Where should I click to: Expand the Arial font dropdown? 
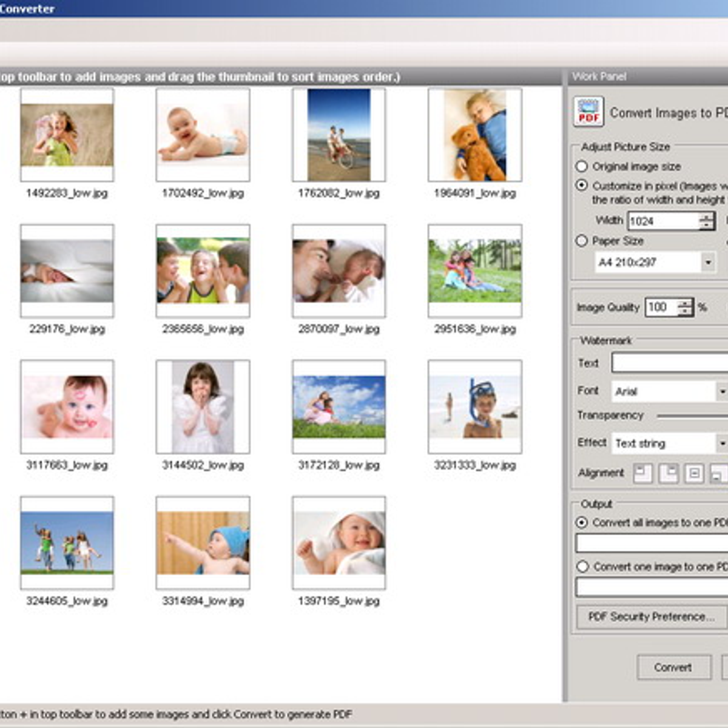click(x=721, y=391)
